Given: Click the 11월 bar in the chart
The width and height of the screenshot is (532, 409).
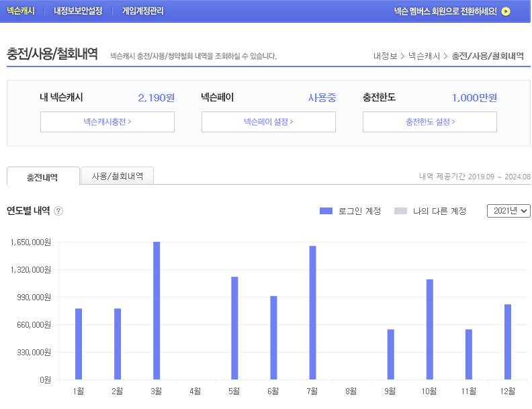Looking at the screenshot, I should coord(469,355).
